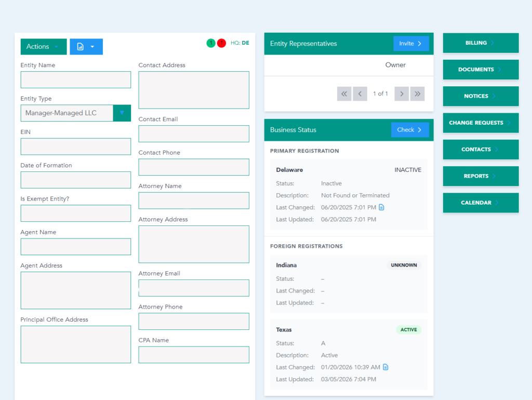Click the red status badge circle

[221, 43]
